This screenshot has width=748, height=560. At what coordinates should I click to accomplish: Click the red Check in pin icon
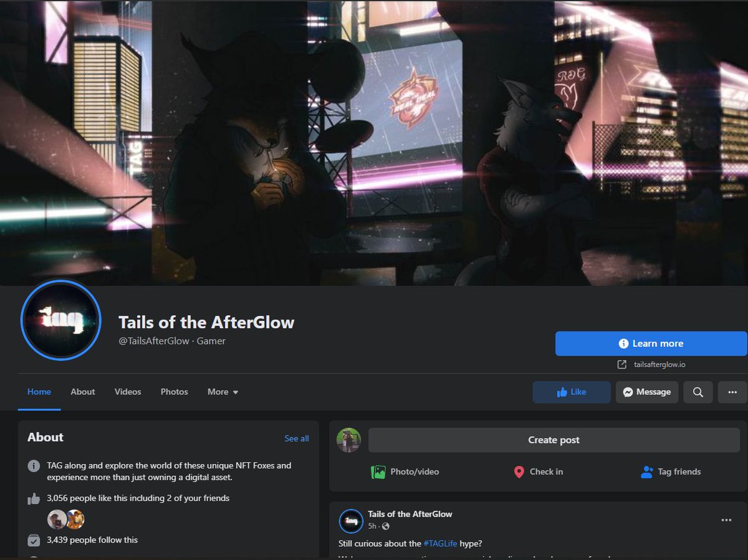coord(519,472)
